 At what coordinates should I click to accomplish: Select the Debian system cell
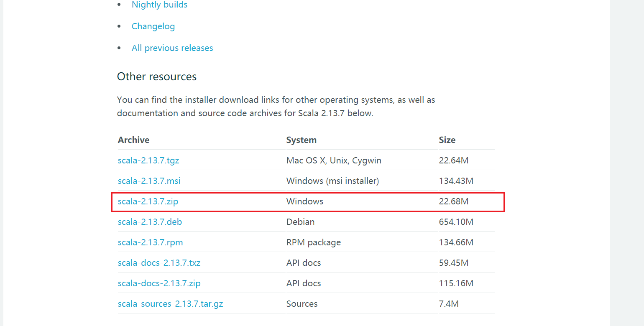point(301,222)
